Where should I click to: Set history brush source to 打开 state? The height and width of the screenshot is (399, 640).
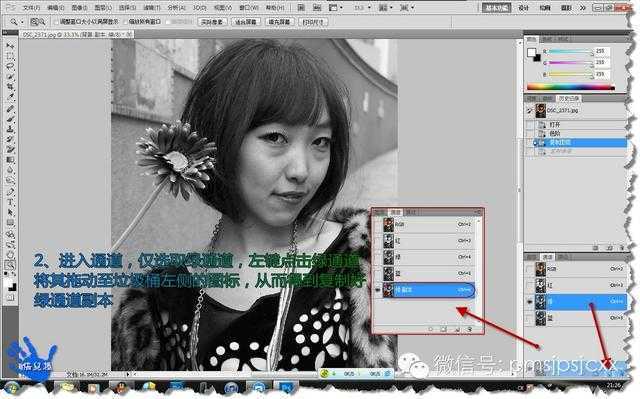click(x=529, y=124)
